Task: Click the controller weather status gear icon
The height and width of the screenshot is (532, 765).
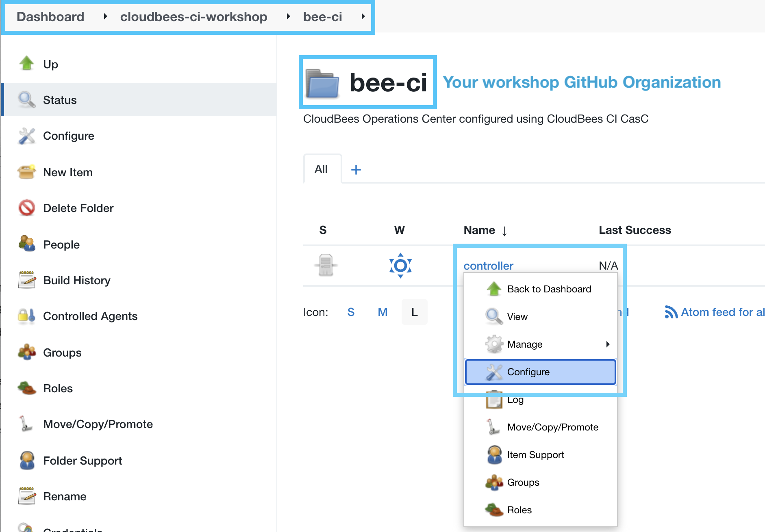Action: pyautogui.click(x=400, y=266)
